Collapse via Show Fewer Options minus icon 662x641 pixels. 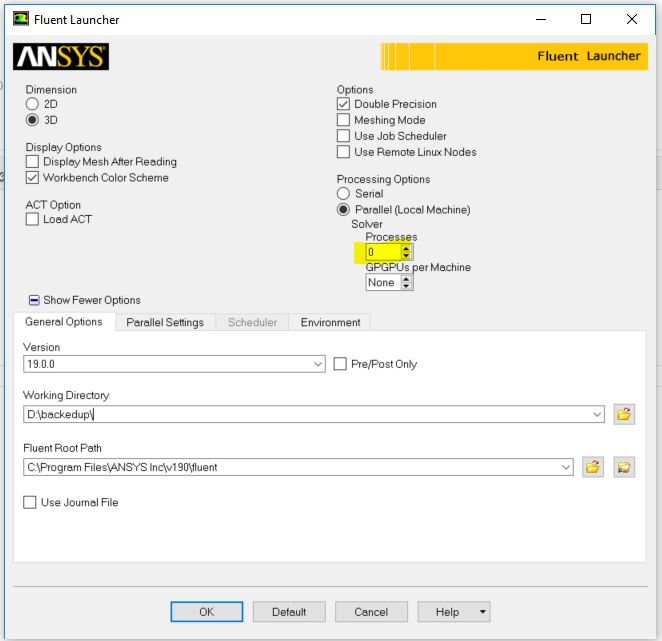coord(34,300)
